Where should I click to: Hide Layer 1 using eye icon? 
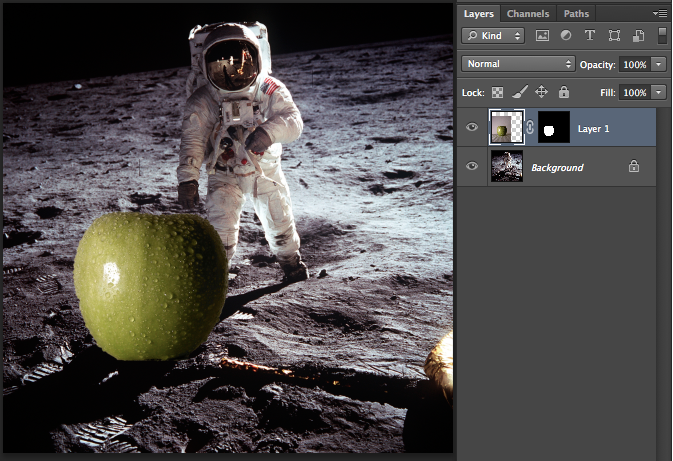coord(472,127)
